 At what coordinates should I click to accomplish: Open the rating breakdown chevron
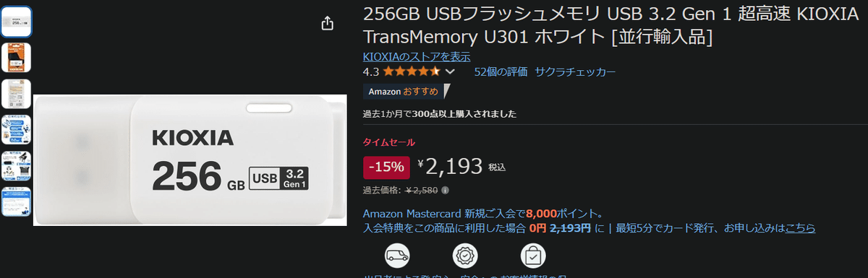coord(451,72)
